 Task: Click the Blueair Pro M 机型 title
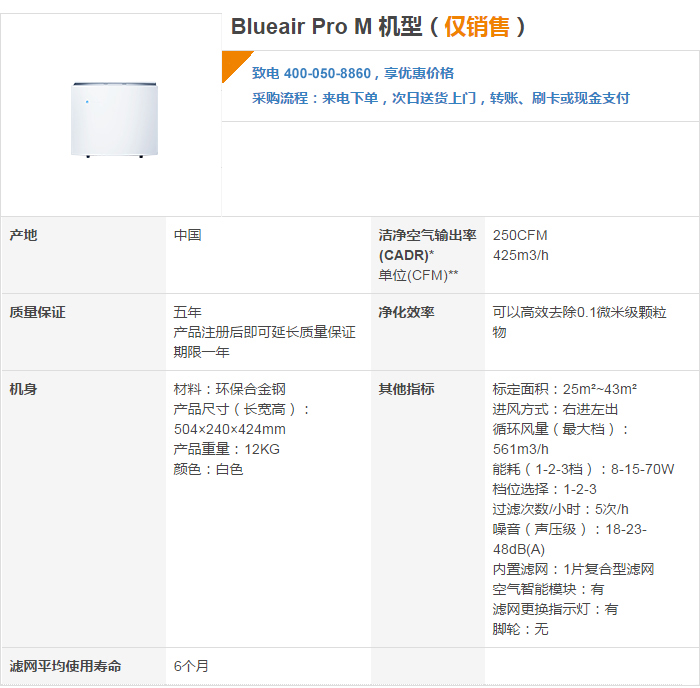tap(378, 26)
